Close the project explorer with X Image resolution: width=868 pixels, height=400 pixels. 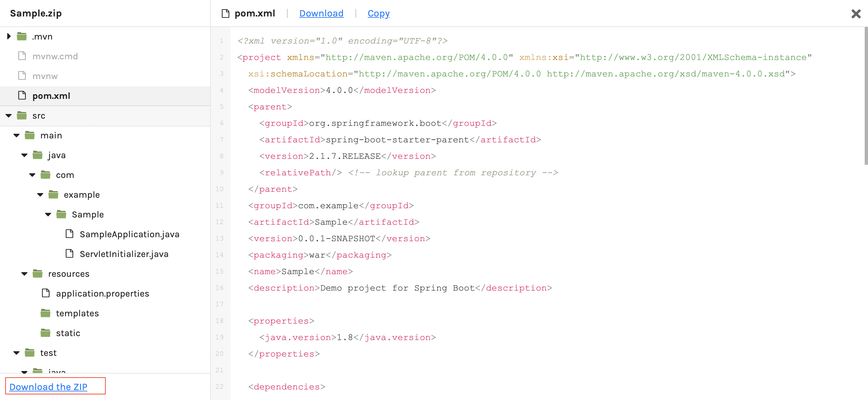coord(855,14)
